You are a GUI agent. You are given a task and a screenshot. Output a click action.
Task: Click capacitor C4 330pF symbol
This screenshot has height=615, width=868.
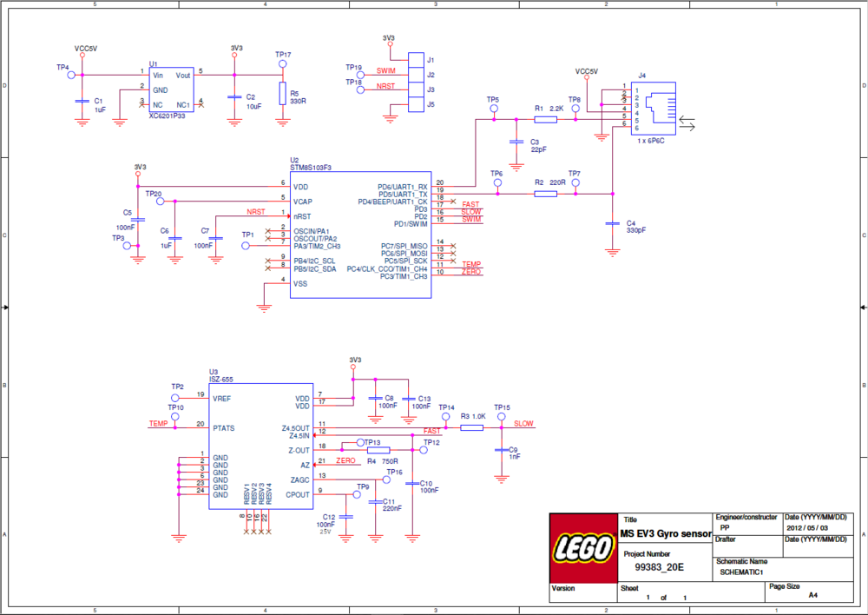(613, 224)
